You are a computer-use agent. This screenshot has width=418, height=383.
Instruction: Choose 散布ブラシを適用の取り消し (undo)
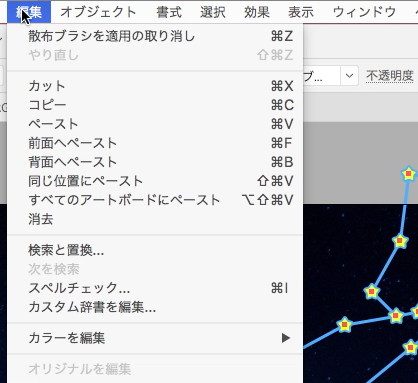pyautogui.click(x=155, y=36)
